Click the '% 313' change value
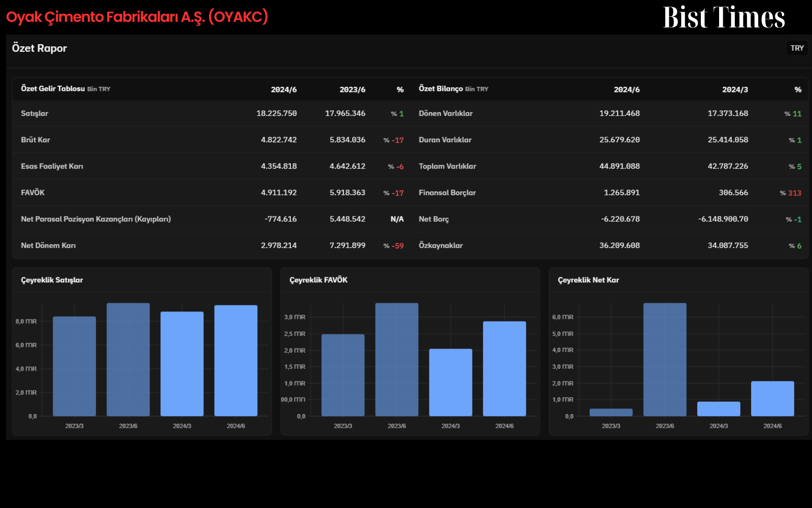The image size is (812, 508). coord(791,193)
